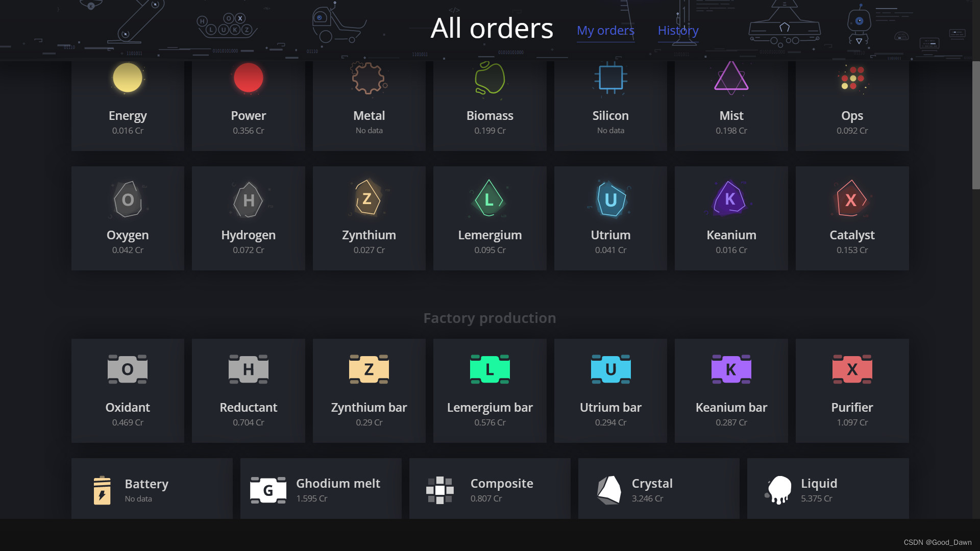Select the yellow Energy resource icon
The image size is (980, 551).
[128, 78]
